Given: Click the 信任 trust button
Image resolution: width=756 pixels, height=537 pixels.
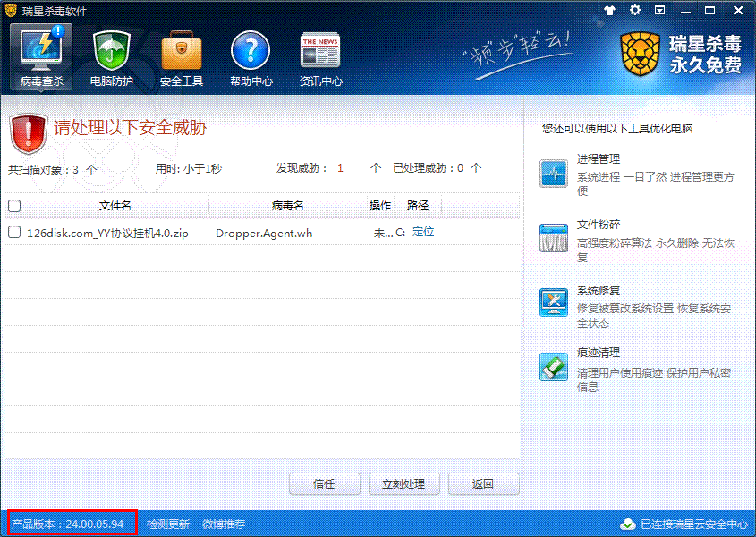Looking at the screenshot, I should 324,484.
